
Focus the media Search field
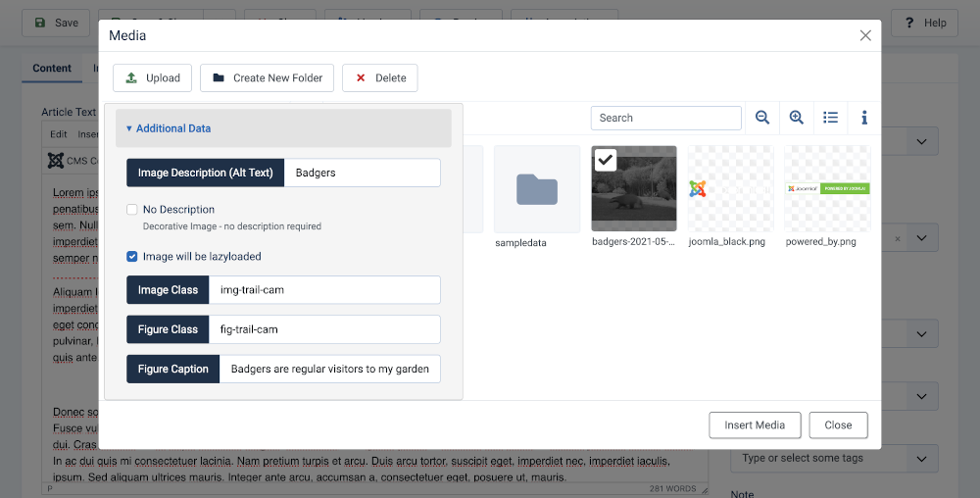tap(665, 118)
